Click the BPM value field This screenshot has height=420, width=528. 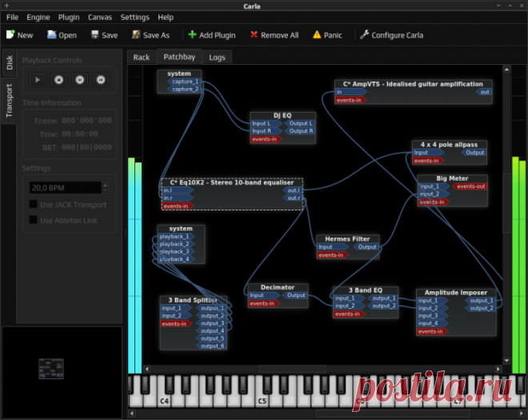(66, 188)
